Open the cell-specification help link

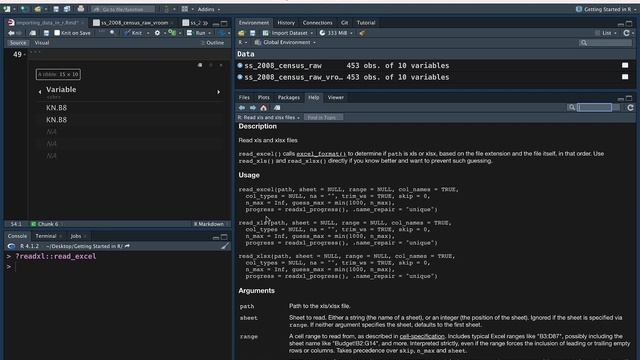coord(422,336)
